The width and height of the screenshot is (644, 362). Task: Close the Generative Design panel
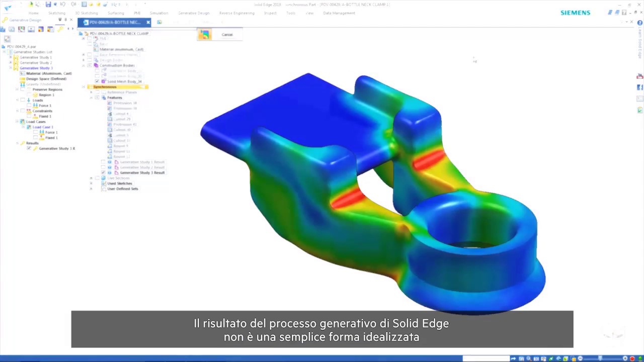[x=72, y=20]
